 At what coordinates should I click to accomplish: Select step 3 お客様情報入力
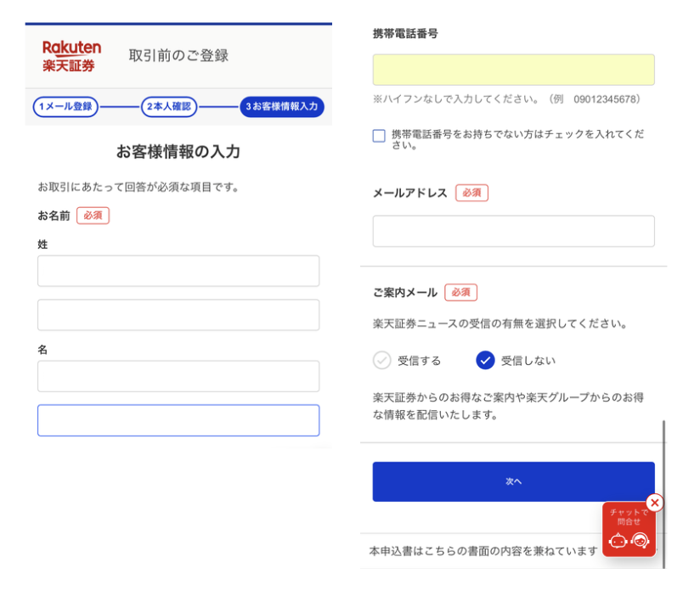click(281, 107)
